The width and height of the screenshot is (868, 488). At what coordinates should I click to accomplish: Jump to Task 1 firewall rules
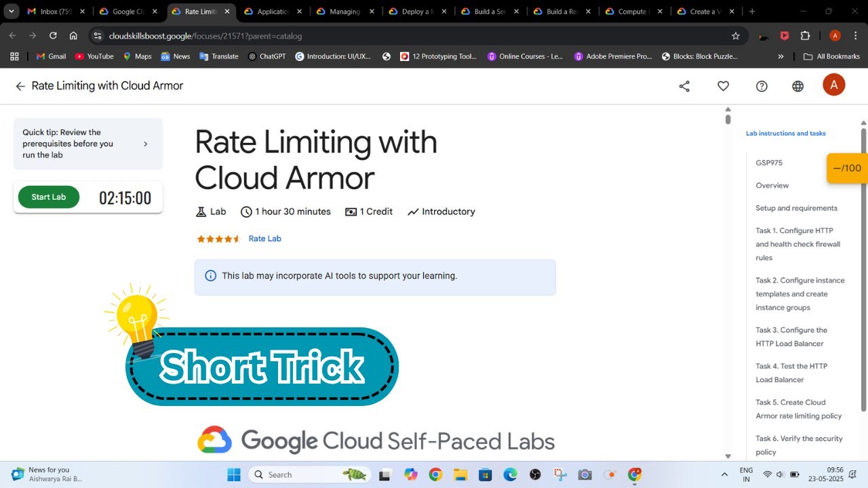798,244
